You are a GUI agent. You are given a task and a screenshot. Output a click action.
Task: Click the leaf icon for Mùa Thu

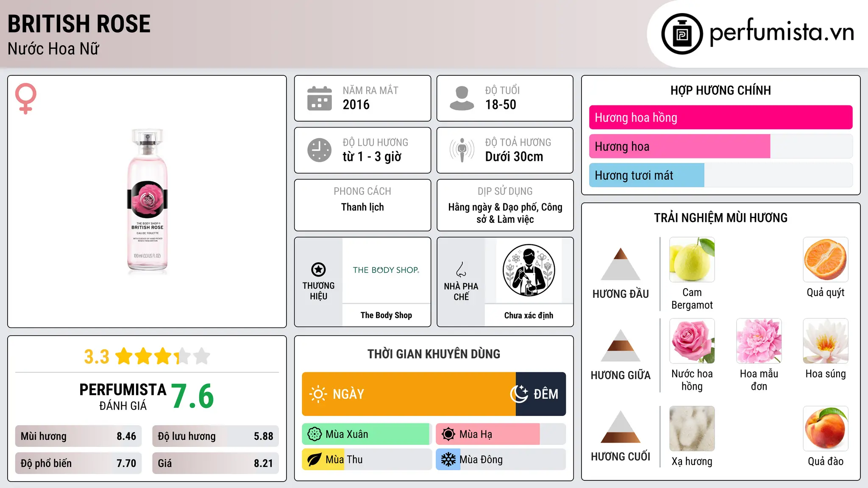pyautogui.click(x=314, y=460)
